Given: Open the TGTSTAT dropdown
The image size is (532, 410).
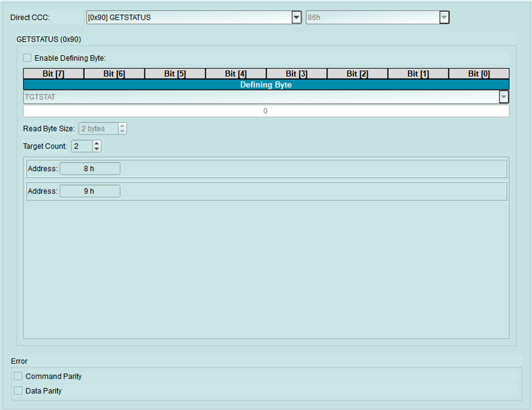Looking at the screenshot, I should 266,97.
